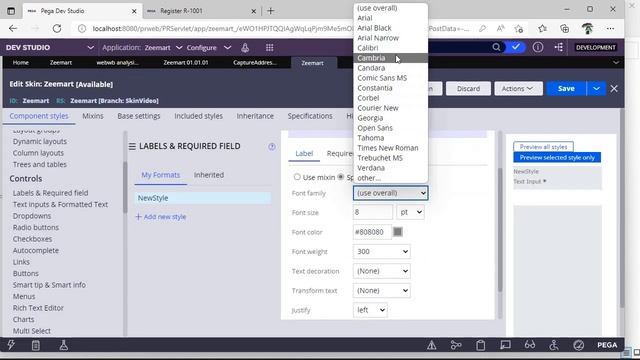Open the header icon next to DEVELOPMENT
The height and width of the screenshot is (360, 640).
click(558, 47)
